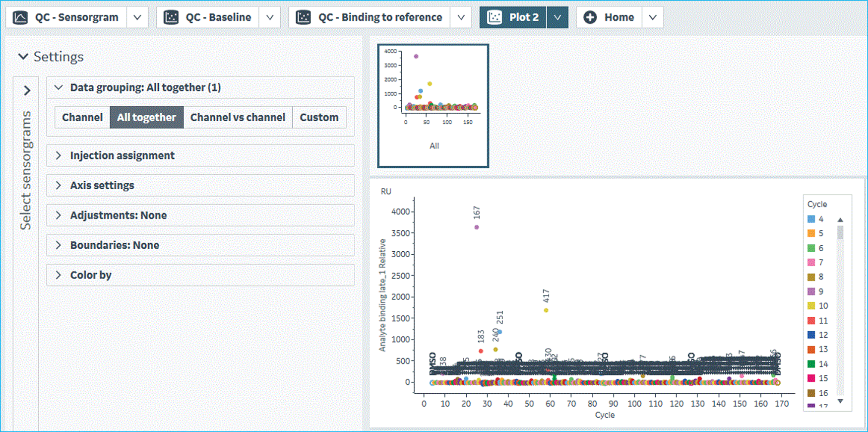Click the Cycle 4 blue legend swatch
Image resolution: width=868 pixels, height=432 pixels.
point(811,219)
